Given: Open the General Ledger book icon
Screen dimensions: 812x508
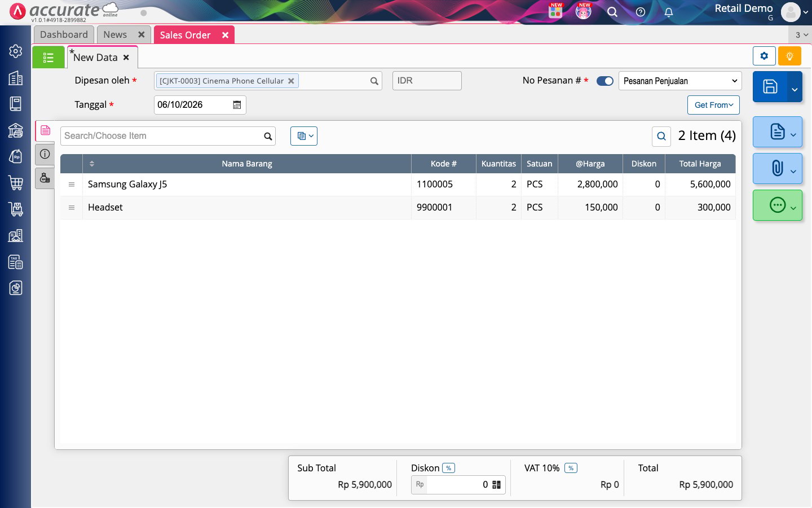Looking at the screenshot, I should [x=16, y=104].
